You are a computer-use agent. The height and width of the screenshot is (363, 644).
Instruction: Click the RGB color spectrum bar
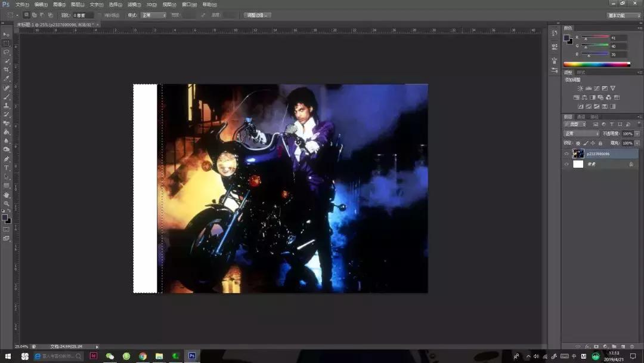pyautogui.click(x=596, y=64)
